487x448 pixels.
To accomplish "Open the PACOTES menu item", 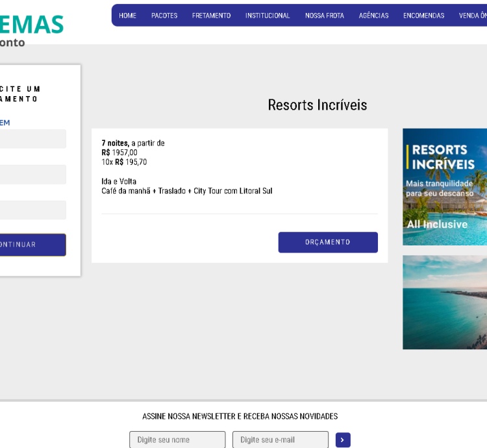I will click(x=164, y=16).
